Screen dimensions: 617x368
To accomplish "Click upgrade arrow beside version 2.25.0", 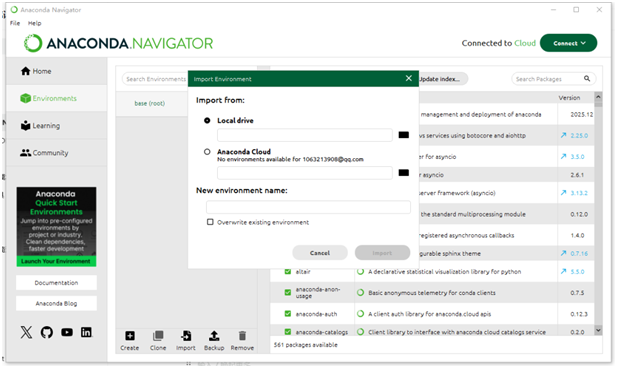I will [x=563, y=135].
